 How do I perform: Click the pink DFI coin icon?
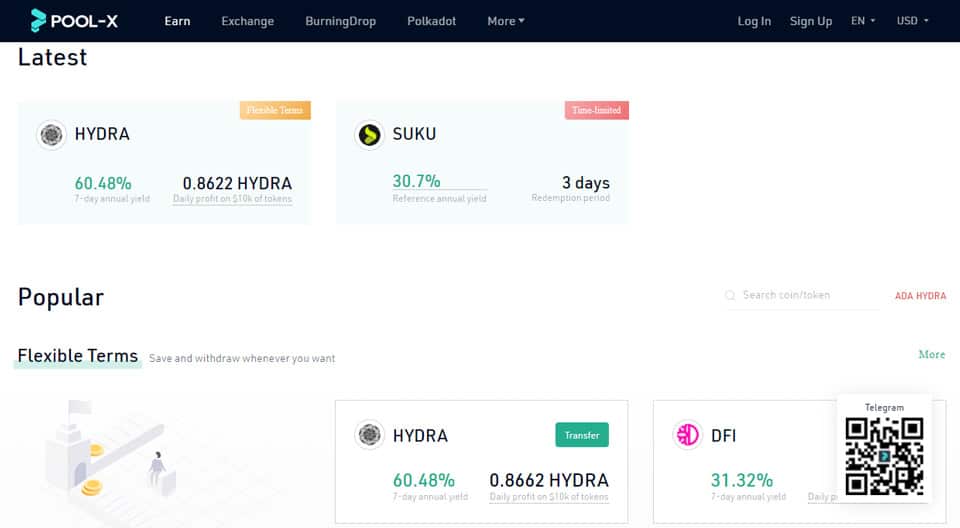tap(688, 435)
